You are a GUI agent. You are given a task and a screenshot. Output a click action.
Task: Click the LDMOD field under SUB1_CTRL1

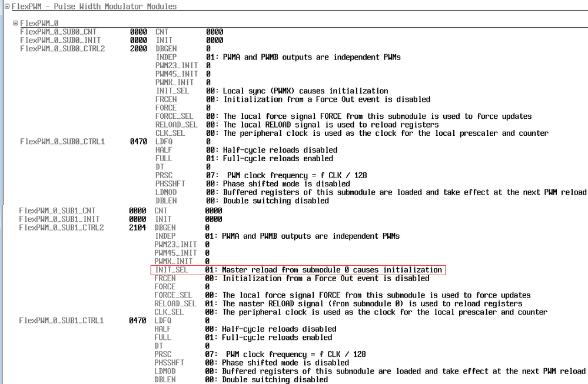[x=165, y=371]
